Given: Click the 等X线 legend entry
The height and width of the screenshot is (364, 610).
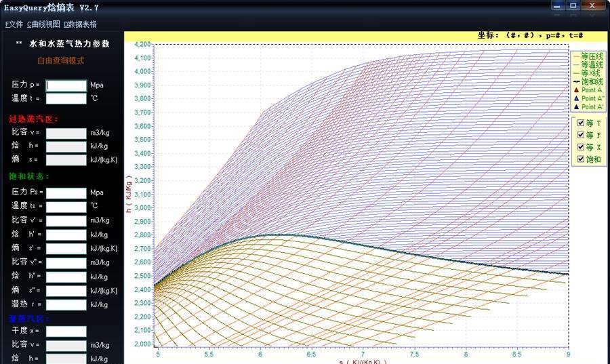Looking at the screenshot, I should [x=587, y=73].
